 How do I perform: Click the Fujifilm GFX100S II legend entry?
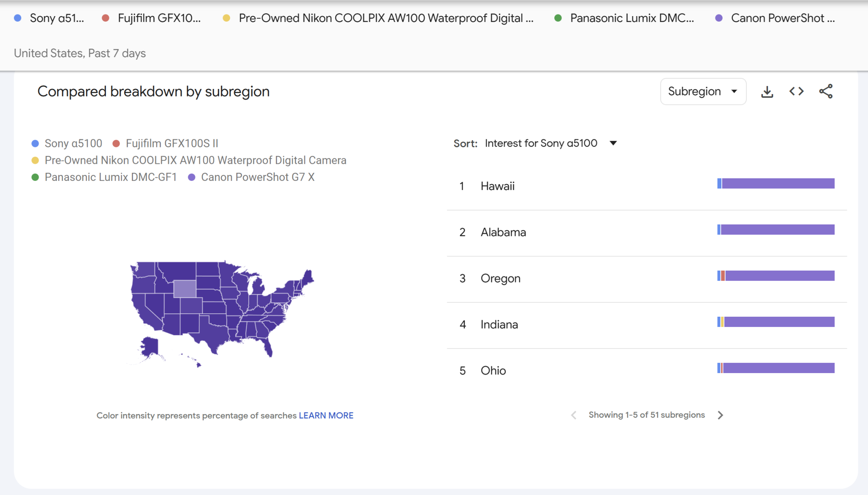pyautogui.click(x=165, y=144)
